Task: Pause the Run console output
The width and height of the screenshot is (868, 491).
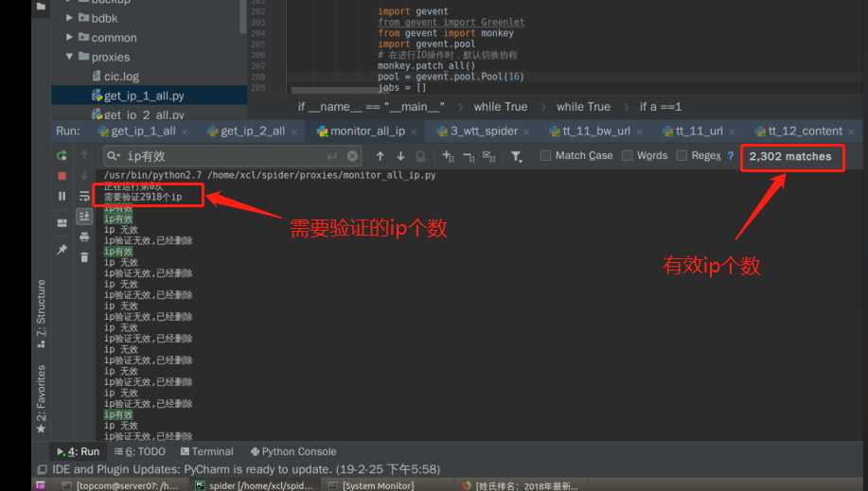Action: point(62,196)
